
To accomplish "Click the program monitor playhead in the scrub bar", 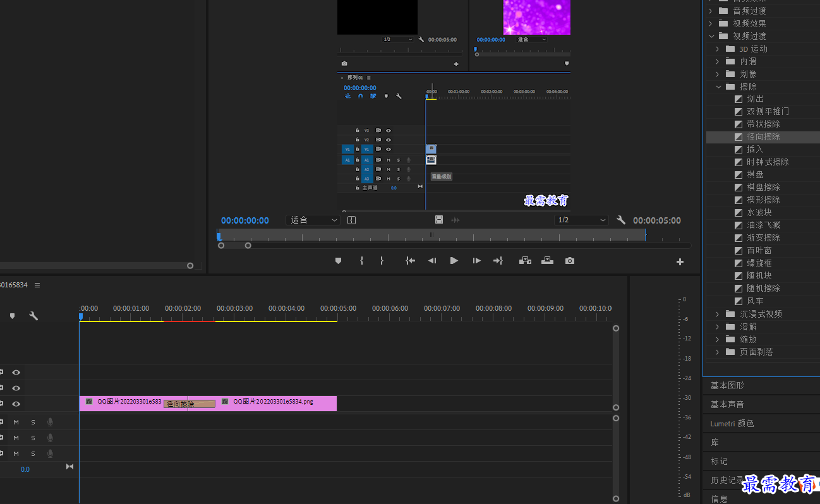I will (x=219, y=236).
